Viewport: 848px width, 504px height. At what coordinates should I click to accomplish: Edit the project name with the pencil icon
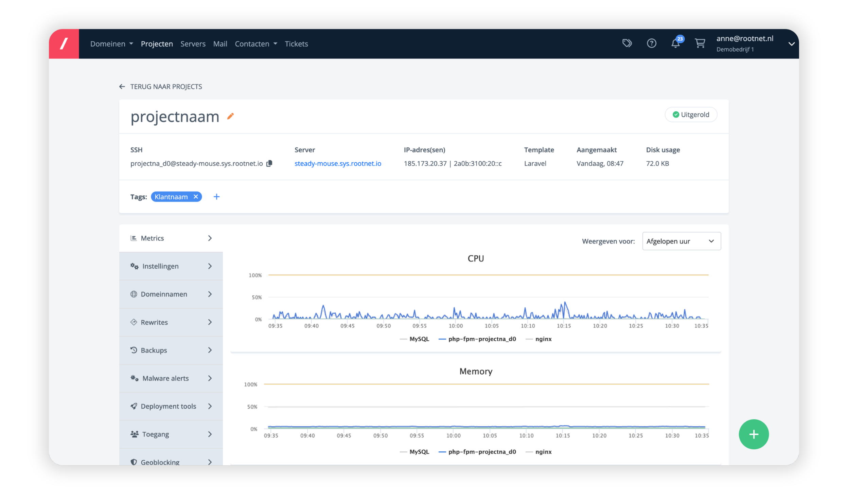(230, 116)
